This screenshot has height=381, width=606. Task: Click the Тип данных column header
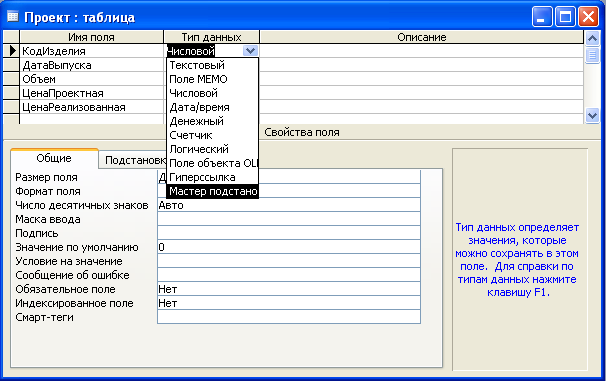pyautogui.click(x=211, y=37)
